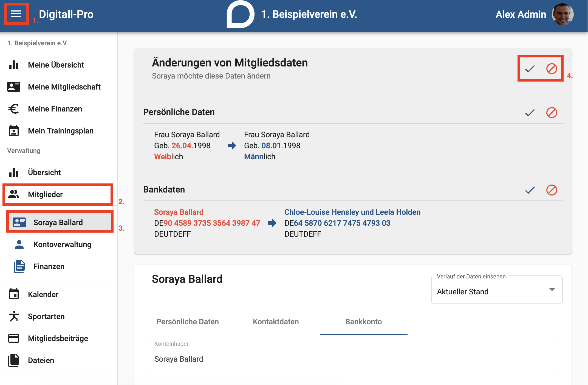
Task: Click the Aktueller Stand dropdown arrow
Action: pyautogui.click(x=552, y=290)
